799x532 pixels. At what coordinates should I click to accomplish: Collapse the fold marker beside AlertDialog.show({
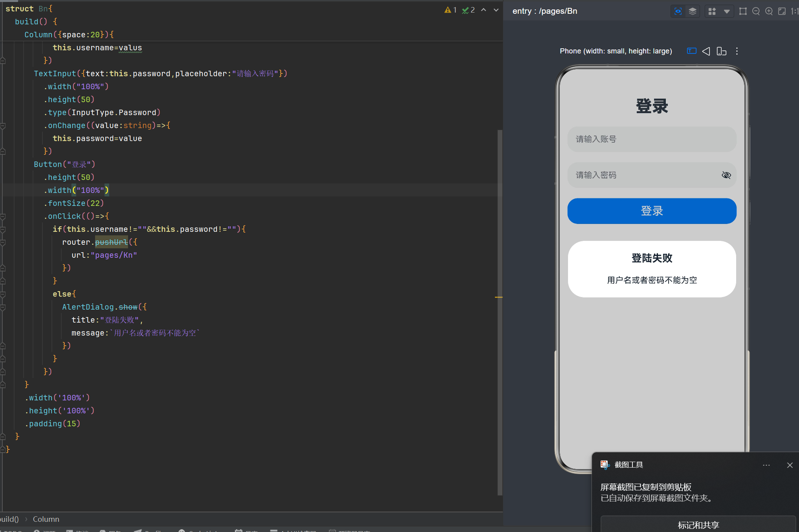pyautogui.click(x=3, y=307)
